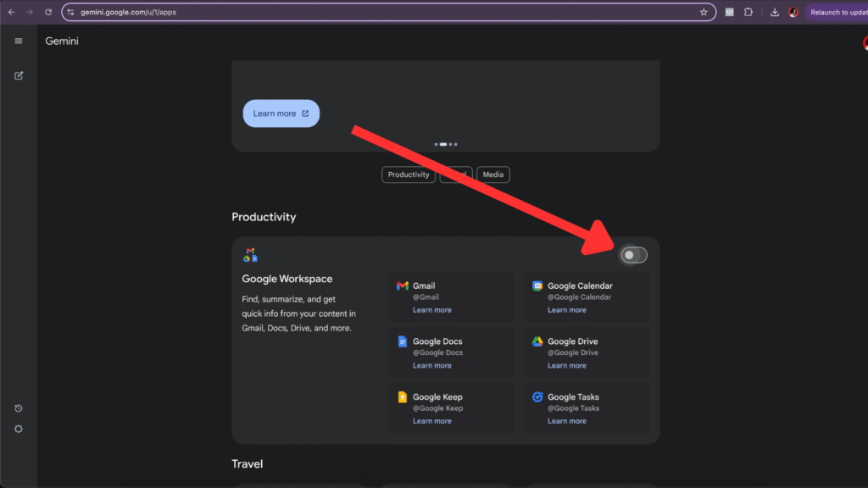
Task: Click the @Google Docs handle text
Action: pyautogui.click(x=438, y=352)
